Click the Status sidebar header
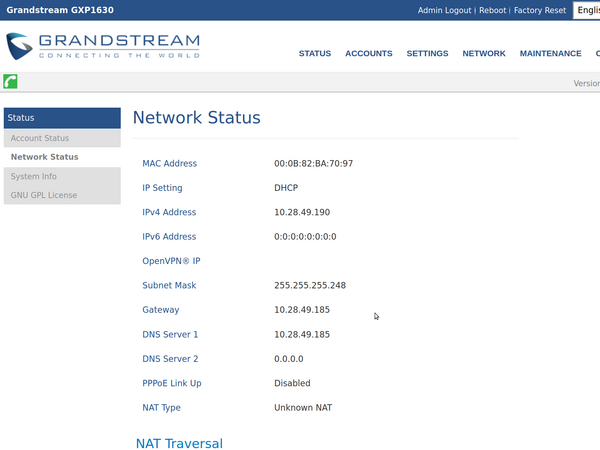 [x=62, y=118]
